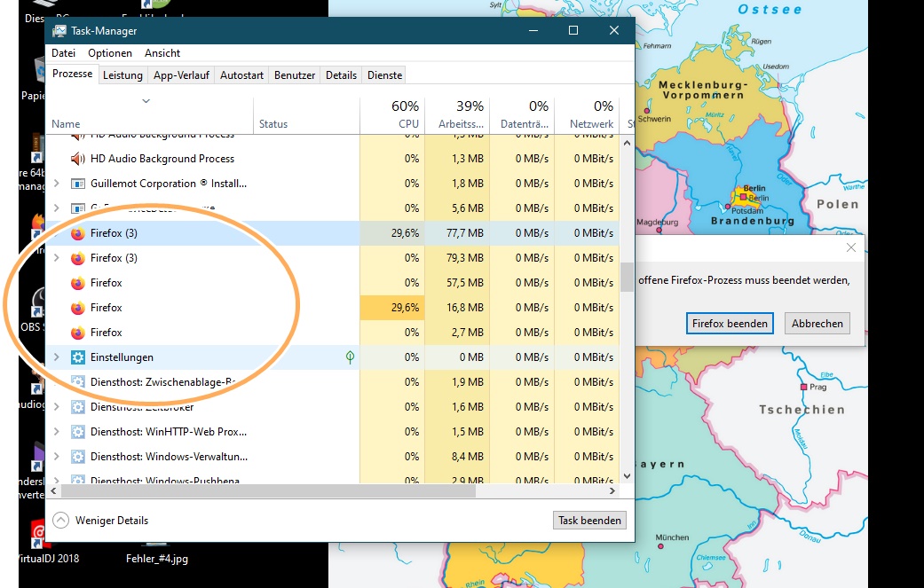Screen dimensions: 924x588
Task: Click the sort chevron above the Name column
Action: pyautogui.click(x=146, y=101)
